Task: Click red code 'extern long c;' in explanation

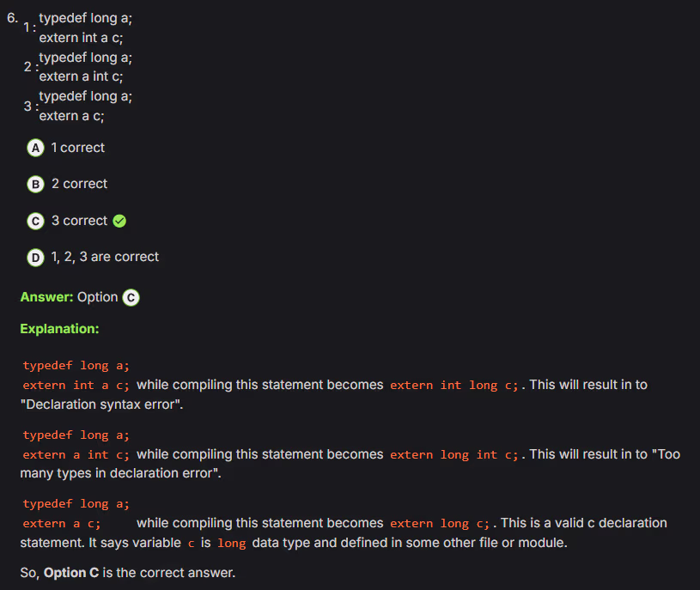Action: (x=440, y=524)
